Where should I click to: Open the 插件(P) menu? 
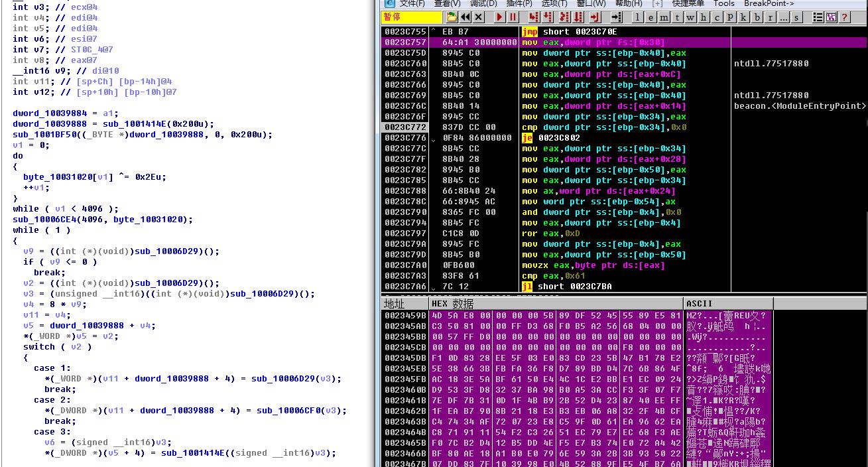click(519, 3)
